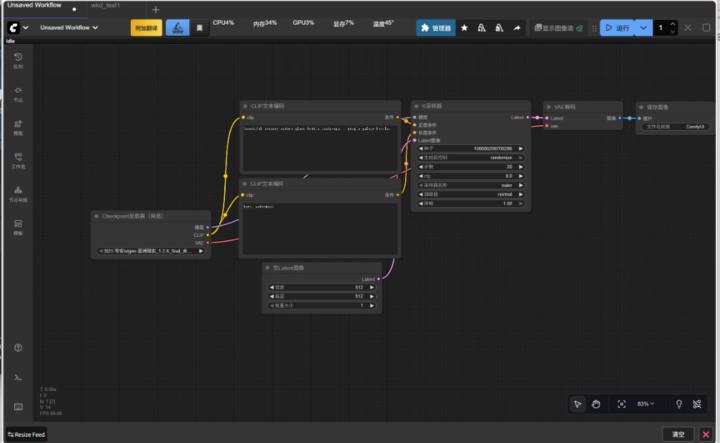Switch to the wk2_test1 tab

tap(105, 6)
